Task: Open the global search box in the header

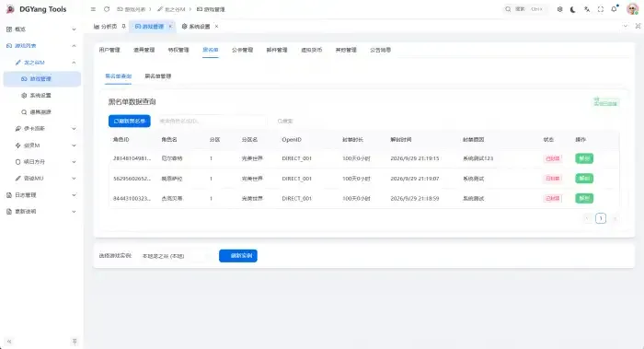Action: [525, 9]
